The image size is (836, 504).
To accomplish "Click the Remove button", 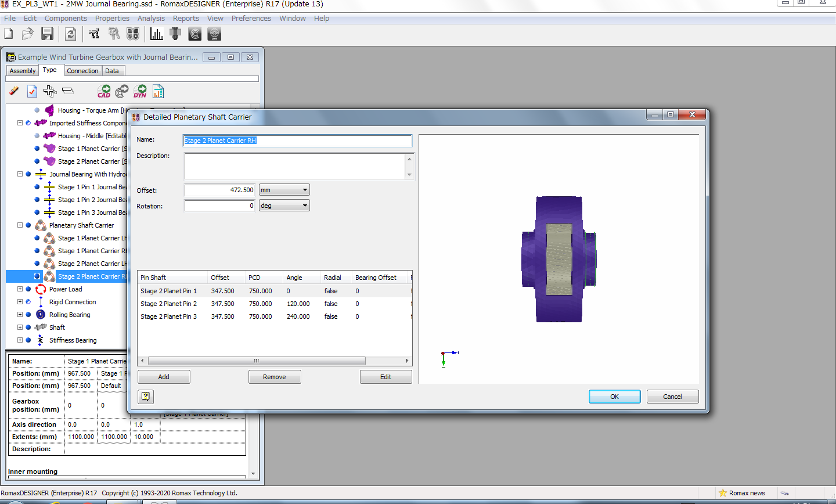I will (275, 377).
